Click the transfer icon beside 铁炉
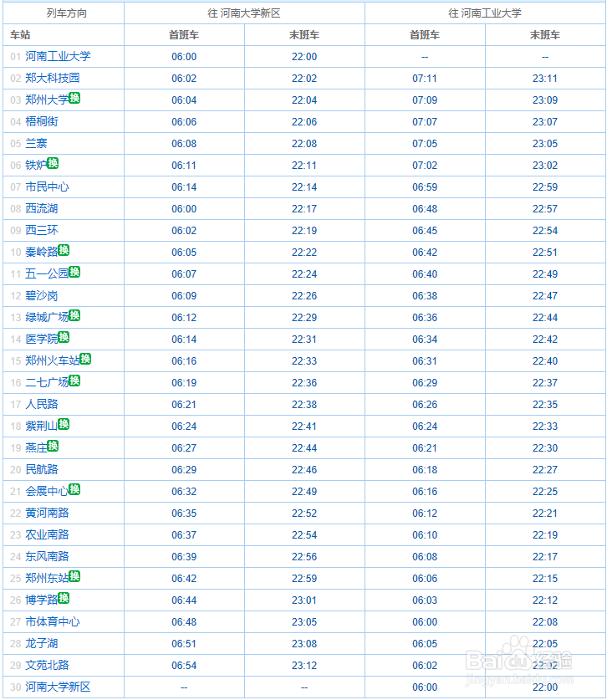Viewport: 607px width, 700px height. coord(53,163)
